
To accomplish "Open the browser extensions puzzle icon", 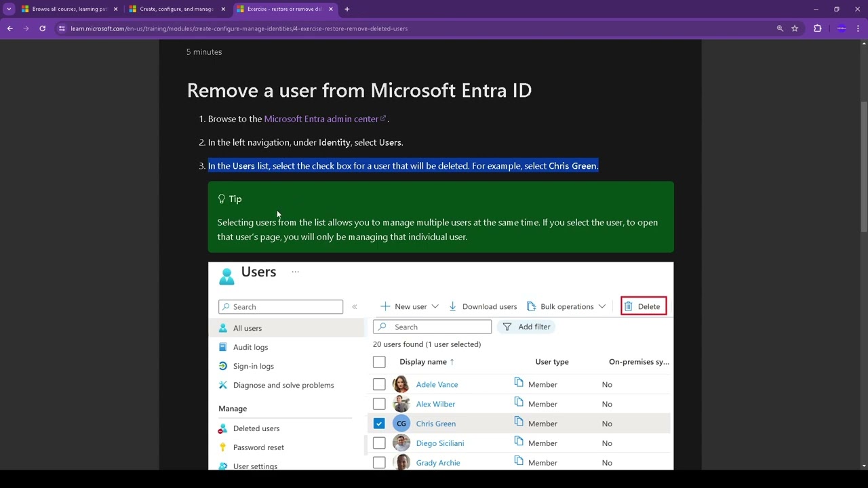I will coord(817,28).
